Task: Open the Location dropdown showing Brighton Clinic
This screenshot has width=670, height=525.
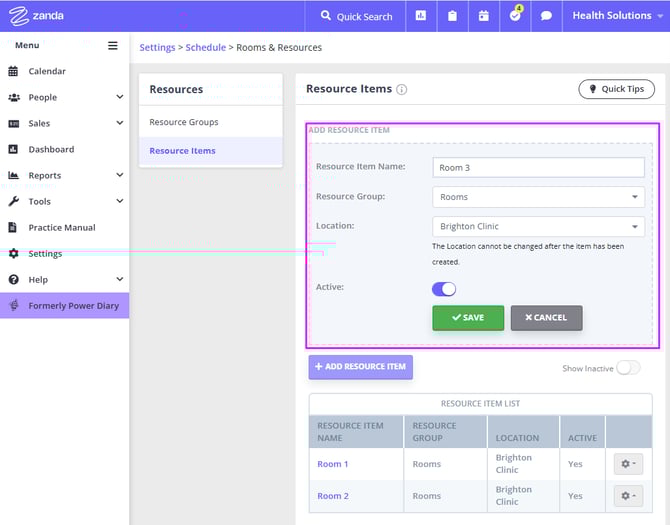Action: click(x=538, y=226)
